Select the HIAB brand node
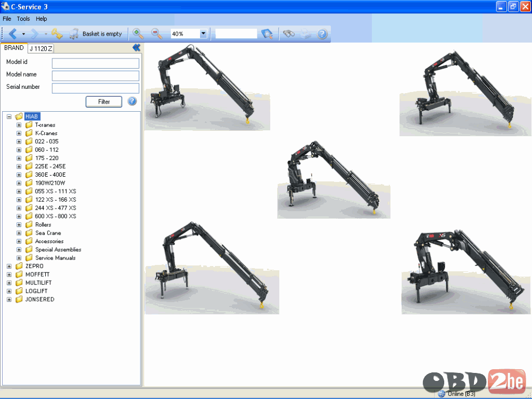This screenshot has height=399, width=532. coord(32,117)
